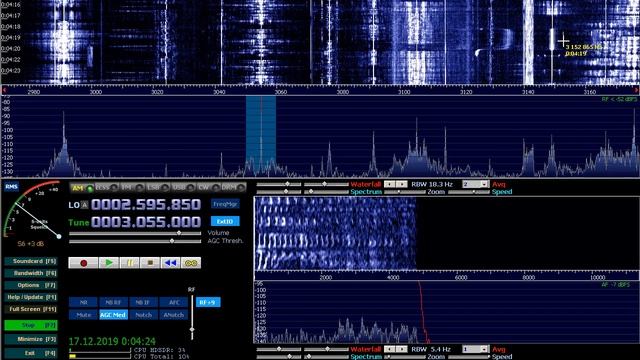Open the AF Avg dropdown showing 1
Image resolution: width=640 pixels, height=360 pixels.
point(476,349)
